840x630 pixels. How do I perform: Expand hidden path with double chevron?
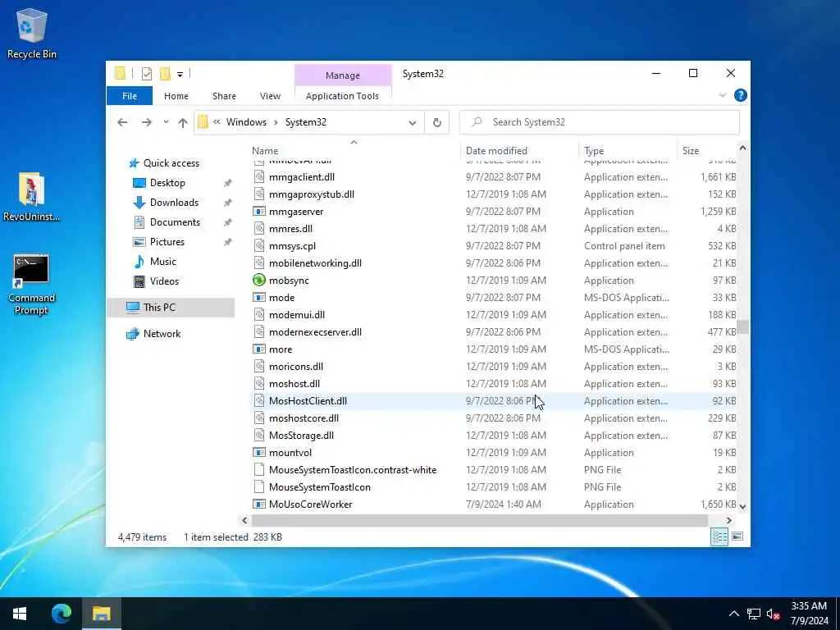coord(217,122)
